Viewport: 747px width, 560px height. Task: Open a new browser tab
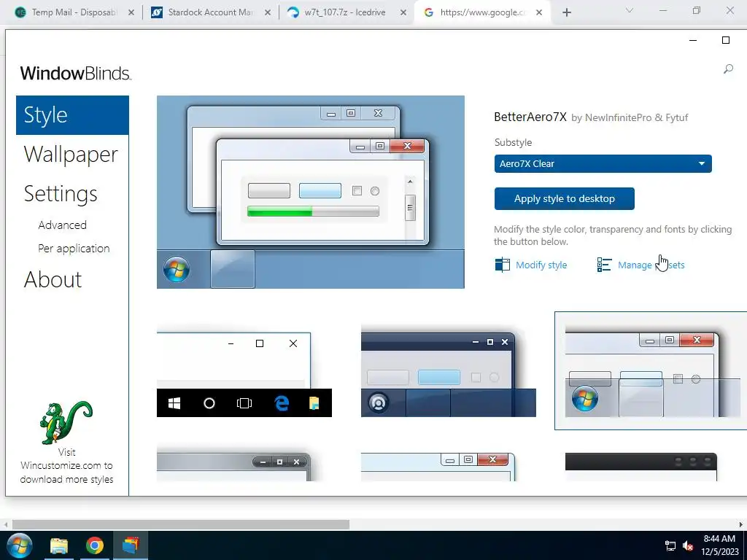point(566,12)
